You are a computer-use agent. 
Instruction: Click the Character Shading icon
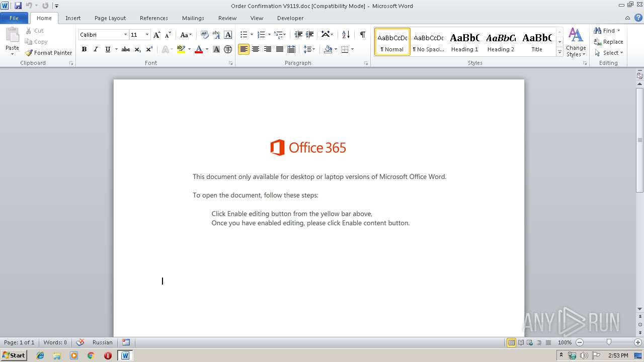(x=216, y=49)
